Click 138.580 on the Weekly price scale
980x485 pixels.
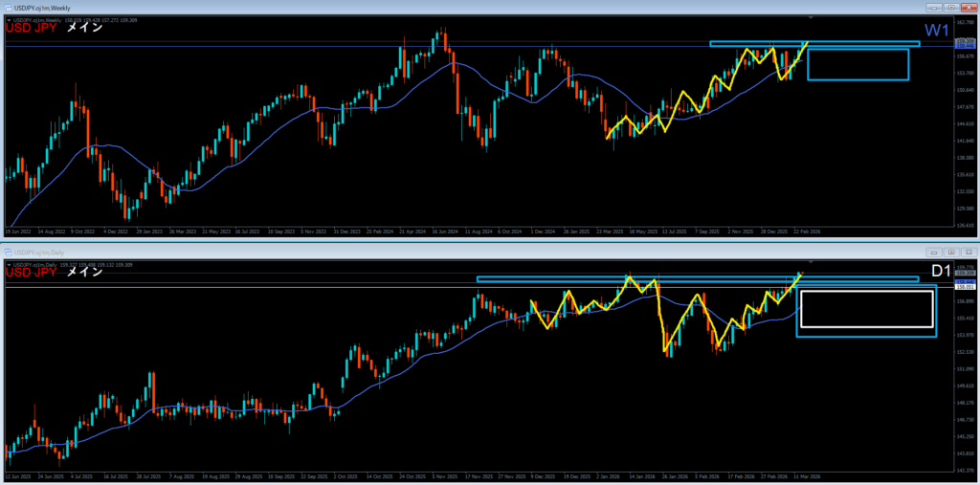point(965,158)
